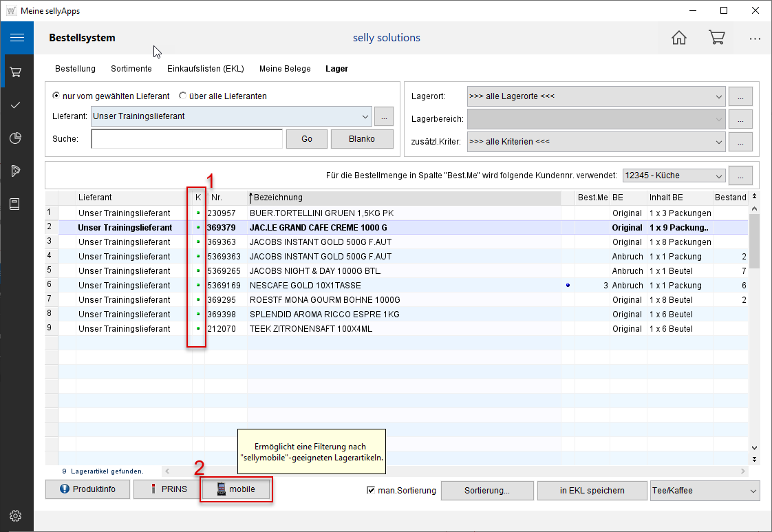Click into the Suche input field

click(186, 139)
